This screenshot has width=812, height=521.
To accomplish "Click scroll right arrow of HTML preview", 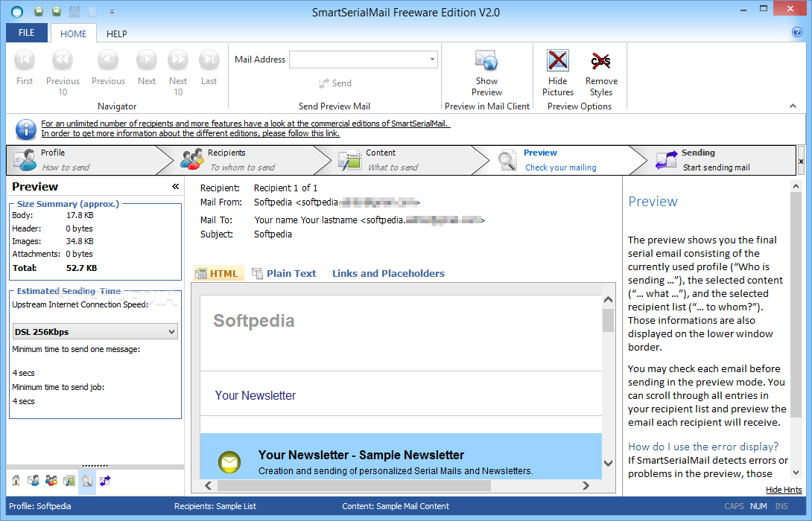I will click(x=586, y=485).
